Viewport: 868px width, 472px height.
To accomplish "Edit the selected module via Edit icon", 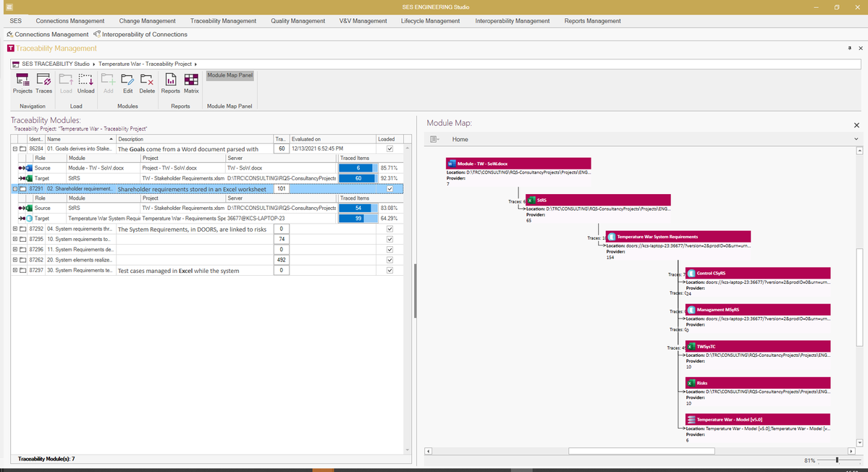I will 128,83.
